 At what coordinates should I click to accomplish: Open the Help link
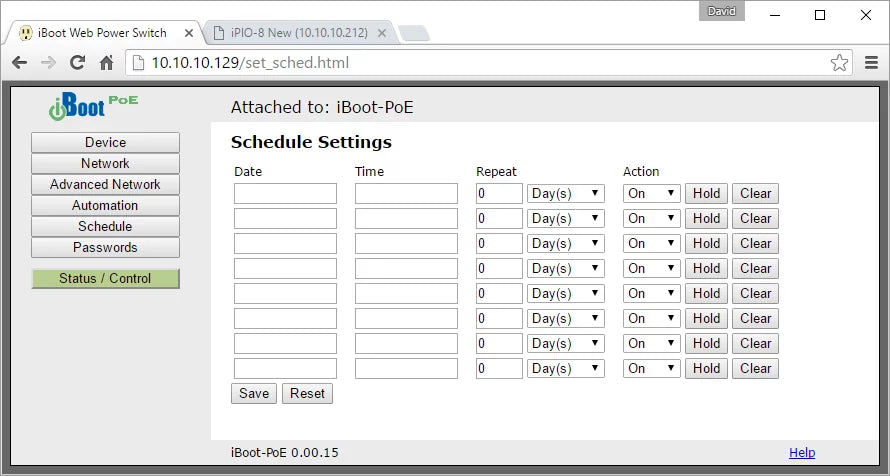pyautogui.click(x=802, y=453)
